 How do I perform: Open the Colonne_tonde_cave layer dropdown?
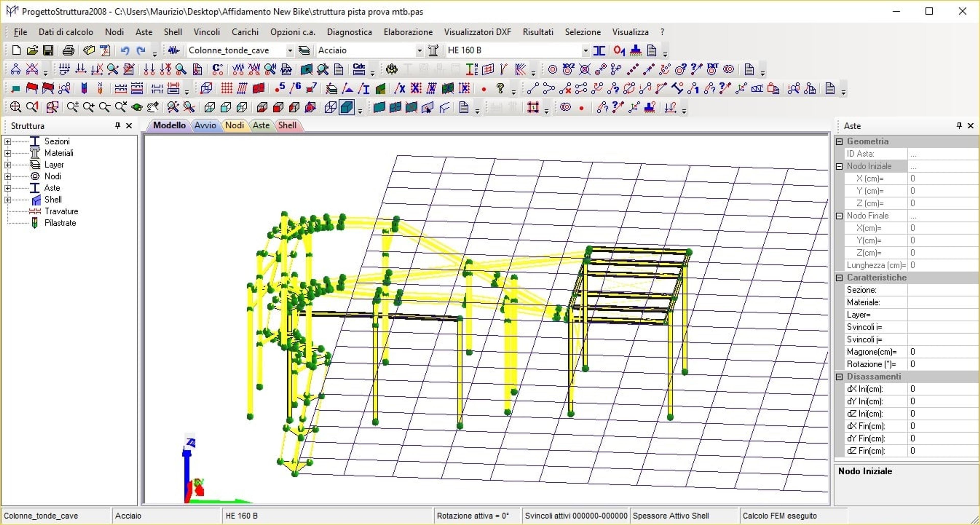[x=289, y=50]
